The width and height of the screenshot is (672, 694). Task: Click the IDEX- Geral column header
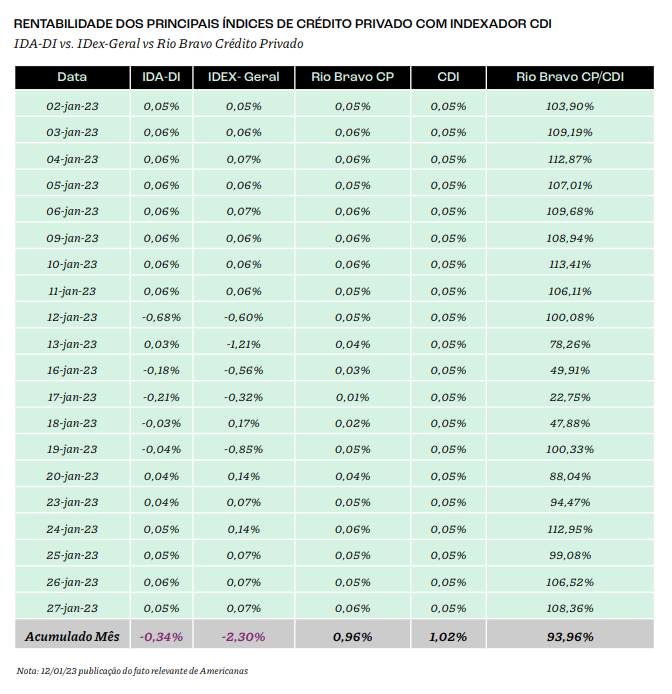click(243, 77)
